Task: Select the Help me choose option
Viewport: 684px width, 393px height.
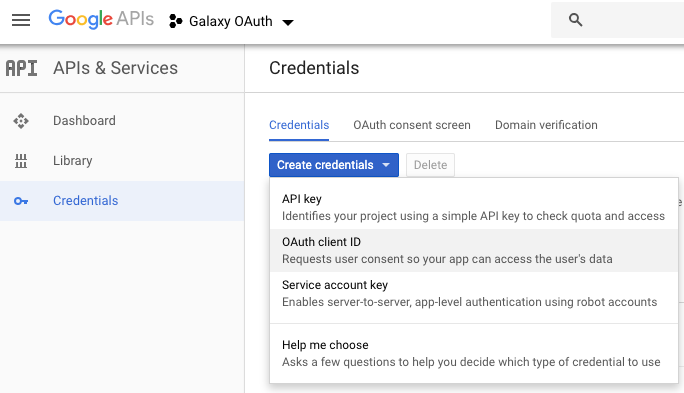Action: (474, 353)
